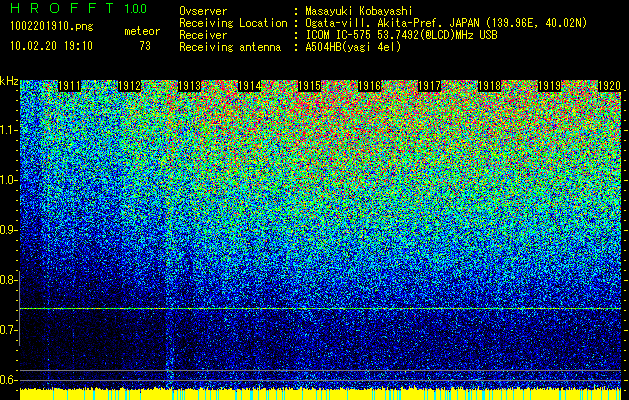This screenshot has height=400, width=629.
Task: Click the 1911 time marker label
Action: [x=69, y=86]
